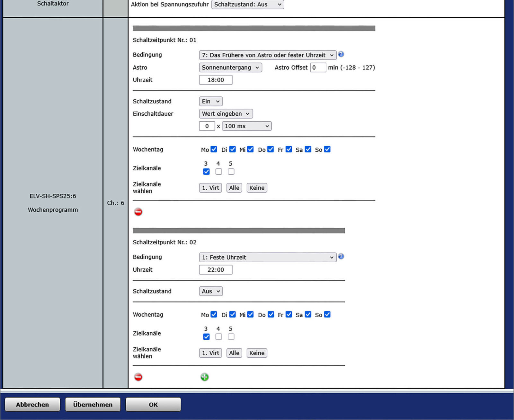Expand the Einschaltdauer 'Wert eingeben' dropdown
514x420 pixels.
[226, 114]
